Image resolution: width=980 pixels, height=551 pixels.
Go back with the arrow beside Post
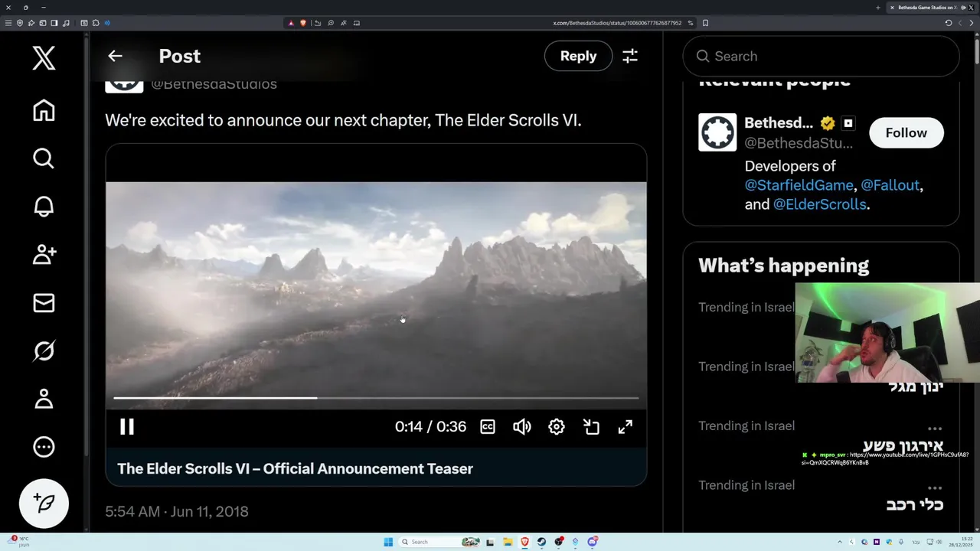[115, 56]
